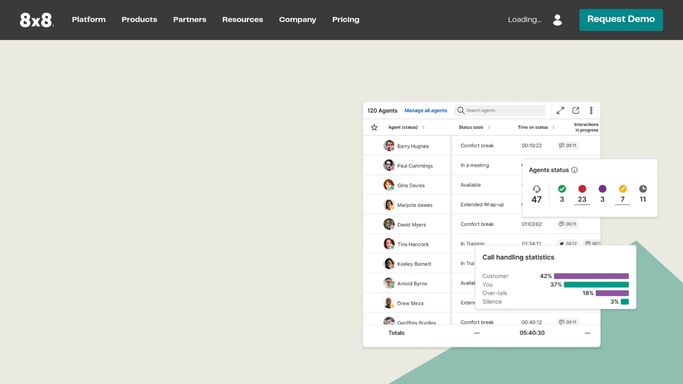Click David Myers agent name

point(412,225)
